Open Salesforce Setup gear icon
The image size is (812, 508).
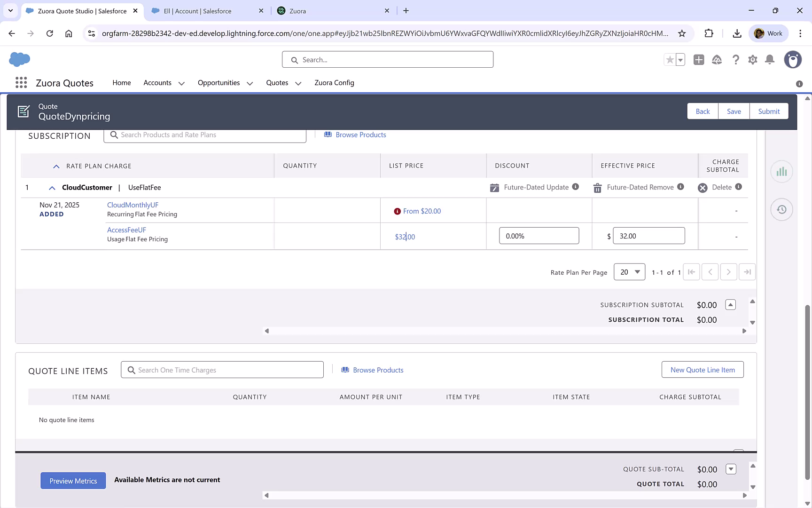[752, 60]
